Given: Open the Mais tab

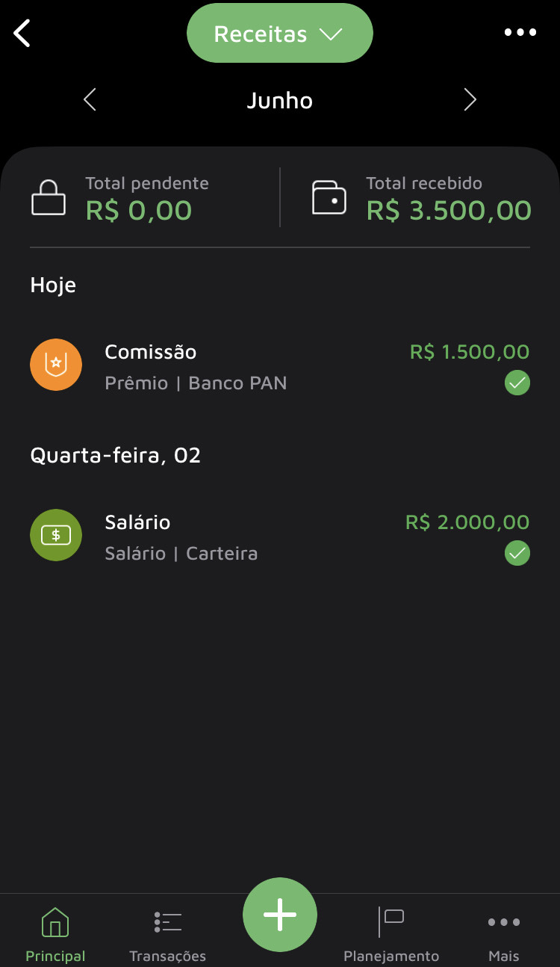Looking at the screenshot, I should (x=504, y=933).
